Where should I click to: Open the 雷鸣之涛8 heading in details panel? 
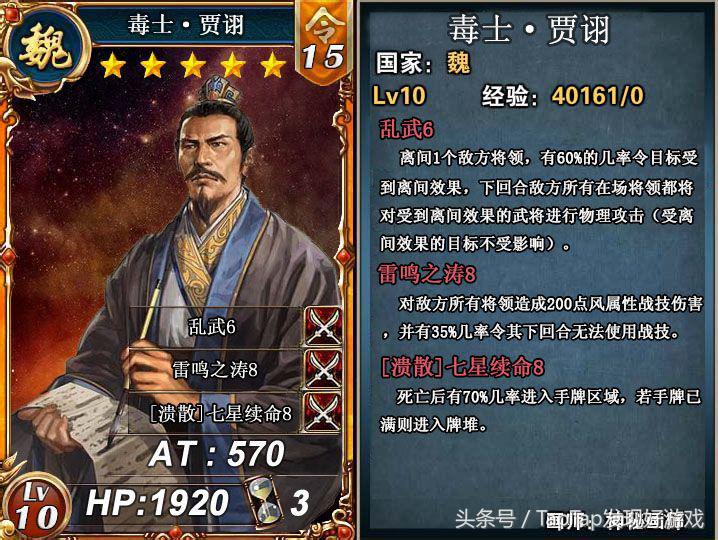click(x=427, y=274)
